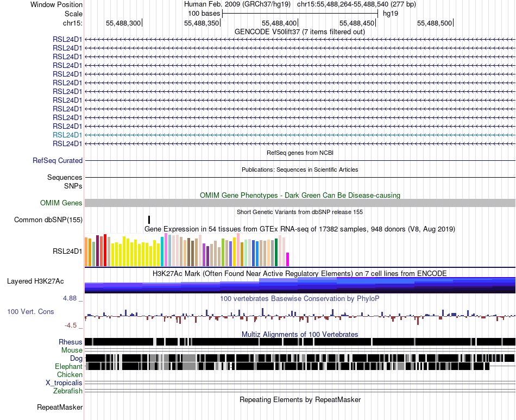Open Short Genetic Variants from dbSNP title
Image resolution: width=516 pixels, height=420 pixels.
[x=300, y=212]
